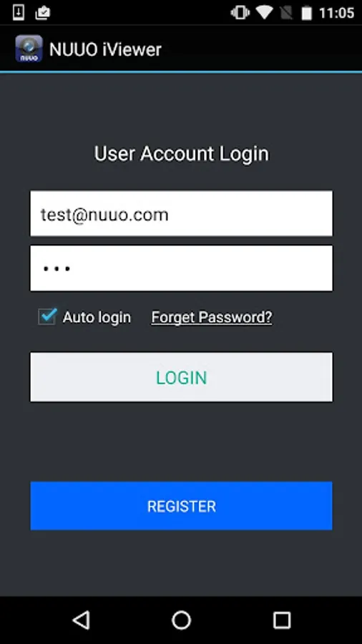Click the LOGIN button
The height and width of the screenshot is (644, 362).
[181, 377]
